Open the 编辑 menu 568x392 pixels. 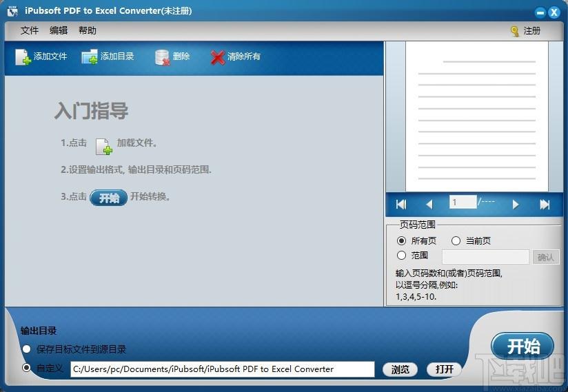59,31
